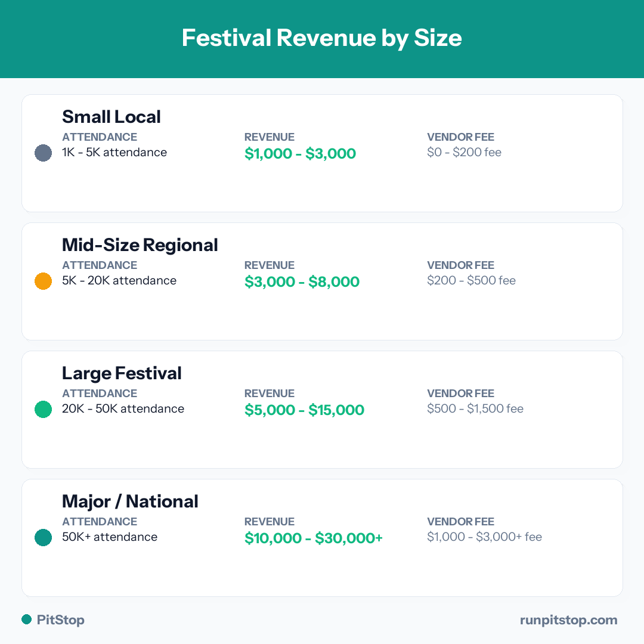Click the $10,000 - $30,000+ revenue figure

click(x=314, y=537)
